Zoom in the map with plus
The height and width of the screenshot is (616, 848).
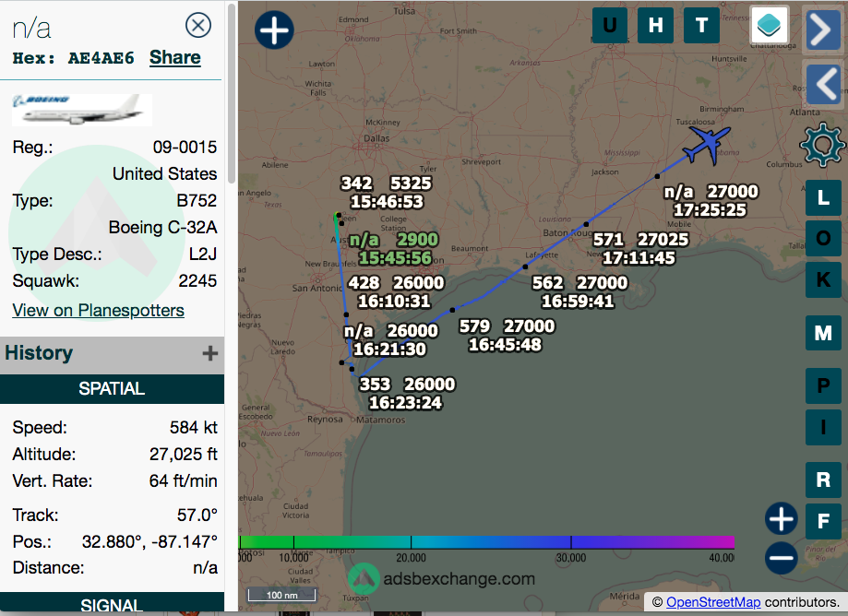pos(781,519)
